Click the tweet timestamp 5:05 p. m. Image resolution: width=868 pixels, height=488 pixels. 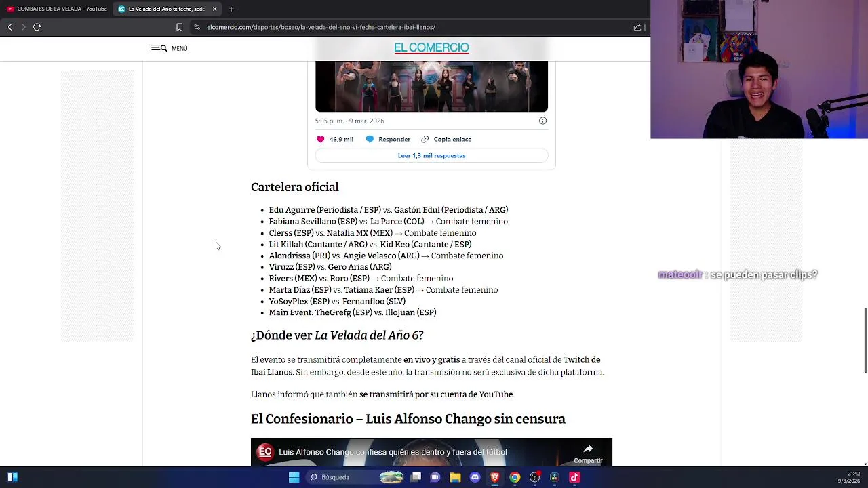(x=349, y=121)
